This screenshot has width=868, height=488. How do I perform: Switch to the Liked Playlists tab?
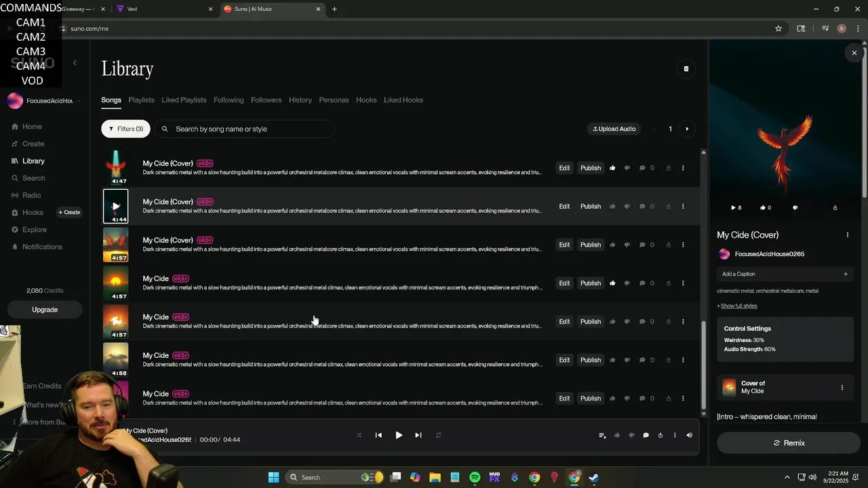(184, 100)
